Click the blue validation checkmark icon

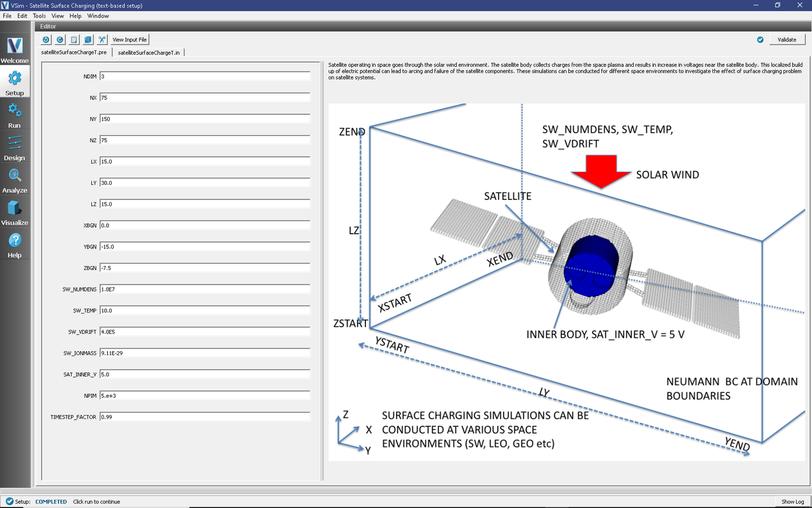(x=760, y=39)
